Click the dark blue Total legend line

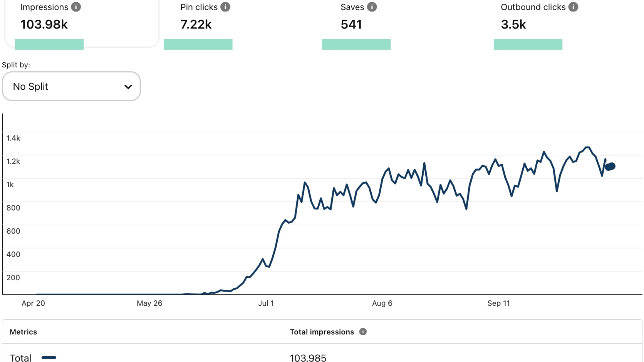point(49,358)
